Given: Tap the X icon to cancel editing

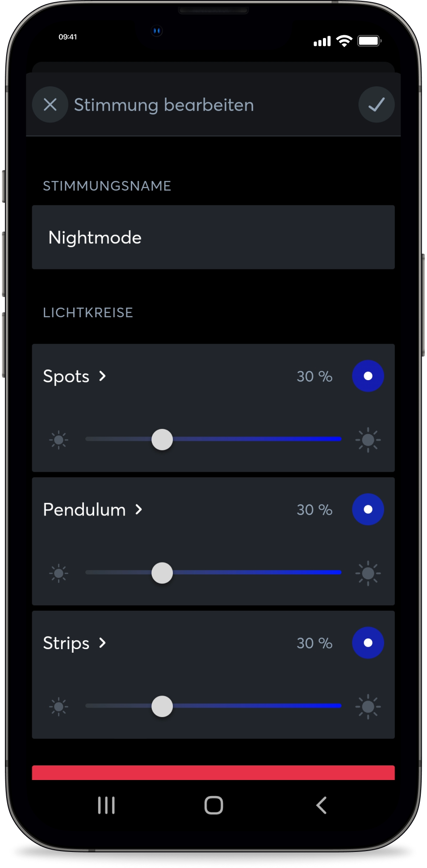Looking at the screenshot, I should 50,105.
